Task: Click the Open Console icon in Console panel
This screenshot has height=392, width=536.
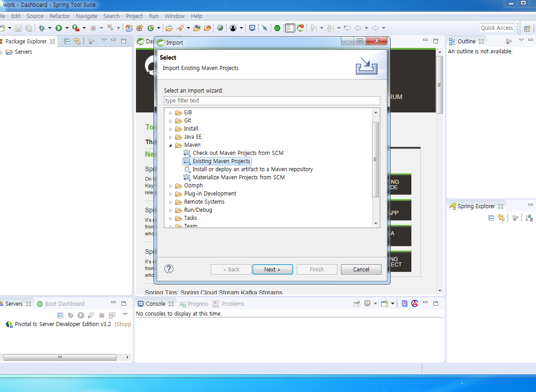Action: (384, 303)
